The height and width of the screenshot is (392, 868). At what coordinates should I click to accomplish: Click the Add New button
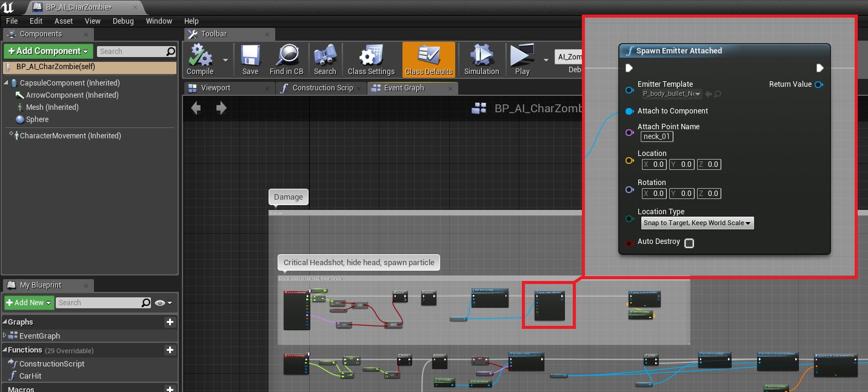coord(29,303)
